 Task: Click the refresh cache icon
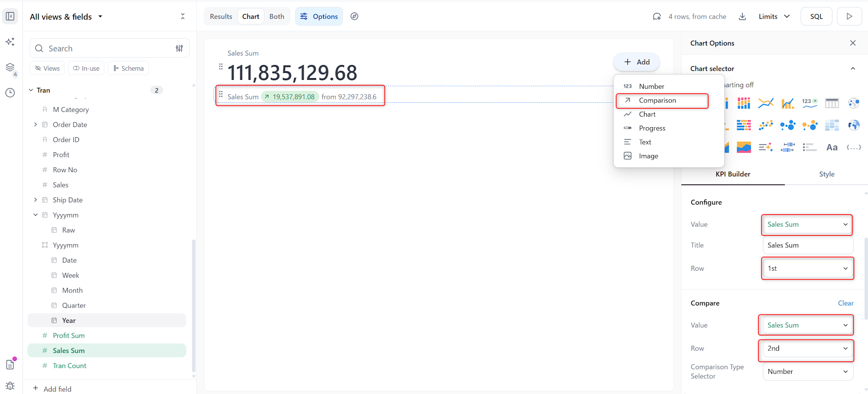(657, 16)
